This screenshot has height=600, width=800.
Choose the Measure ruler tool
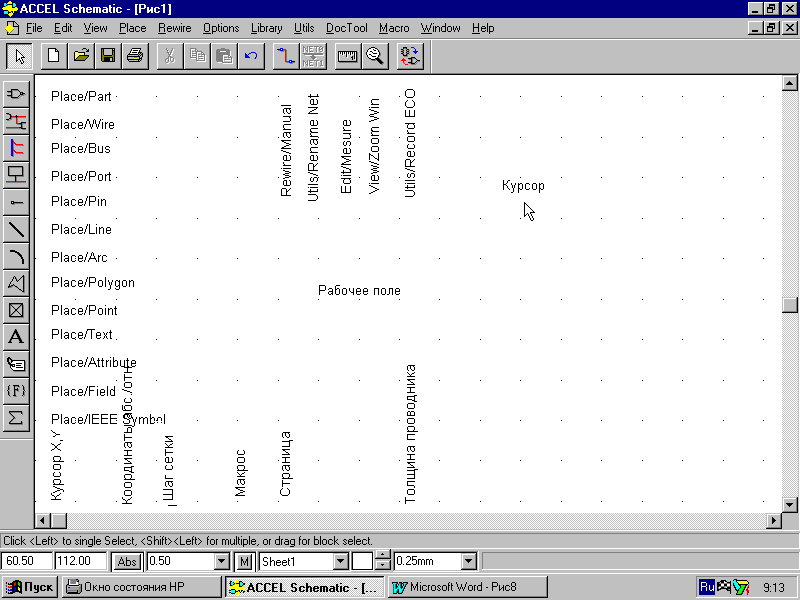(x=348, y=56)
